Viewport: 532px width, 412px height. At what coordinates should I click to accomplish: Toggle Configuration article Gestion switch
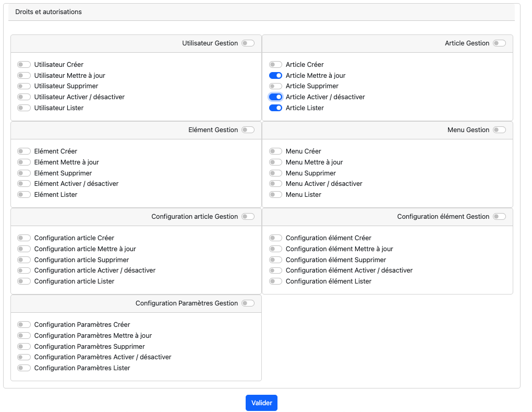point(248,217)
